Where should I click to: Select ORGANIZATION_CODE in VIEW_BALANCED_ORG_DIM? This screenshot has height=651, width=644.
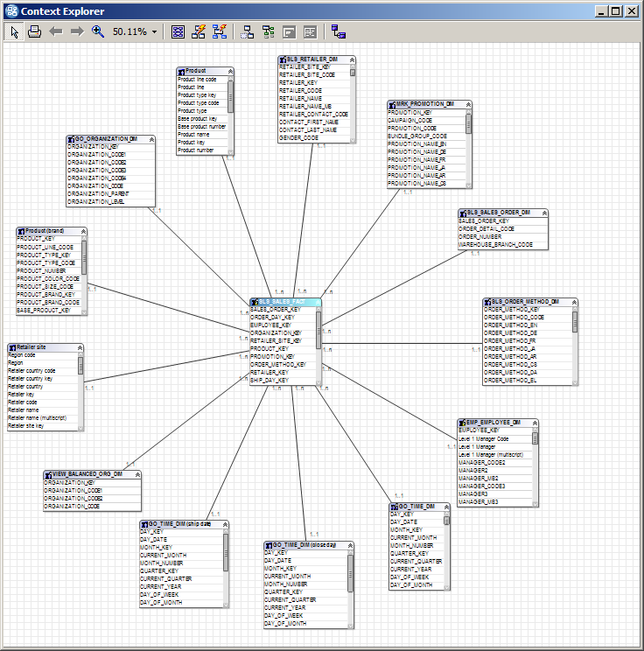pos(72,507)
